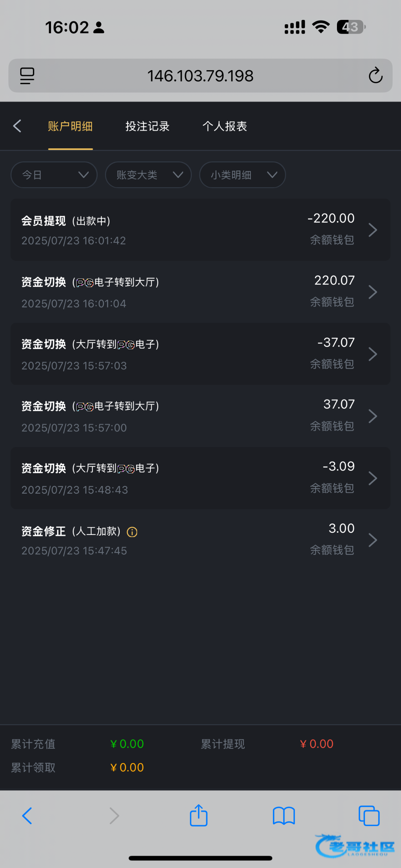The image size is (401, 868).
Task: Open the 小类明细 sub-category dropdown
Action: [x=242, y=175]
